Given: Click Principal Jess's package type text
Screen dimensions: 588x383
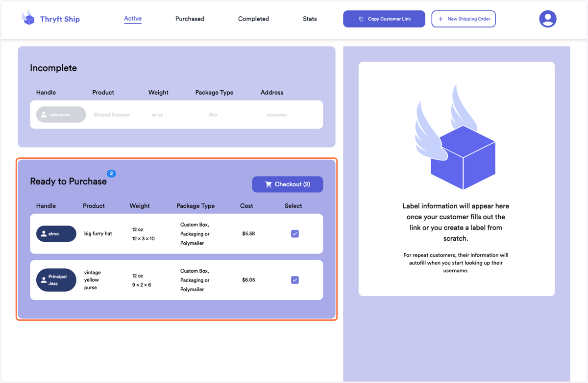Looking at the screenshot, I should click(x=195, y=280).
